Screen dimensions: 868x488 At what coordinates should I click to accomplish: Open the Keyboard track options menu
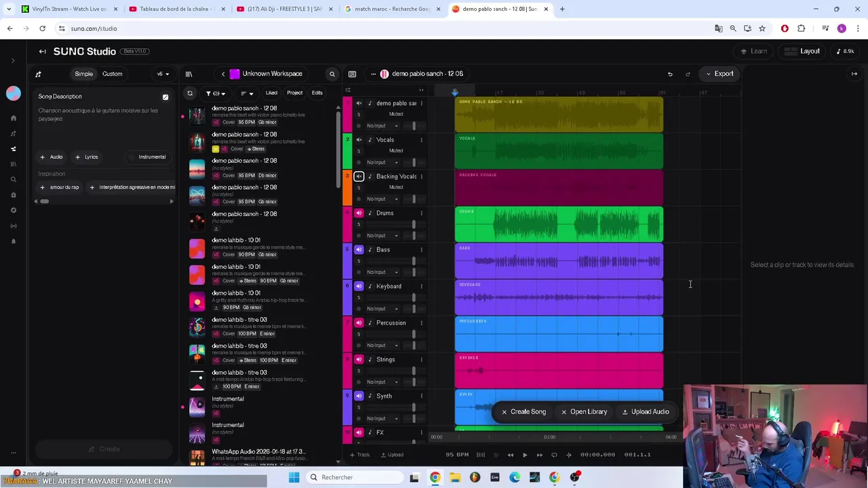point(421,286)
